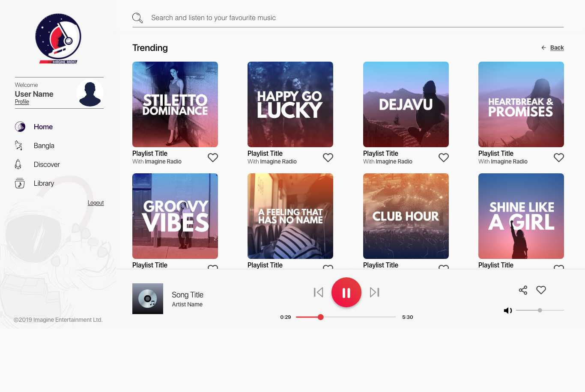
Task: Log out using the Logout link
Action: click(x=96, y=203)
